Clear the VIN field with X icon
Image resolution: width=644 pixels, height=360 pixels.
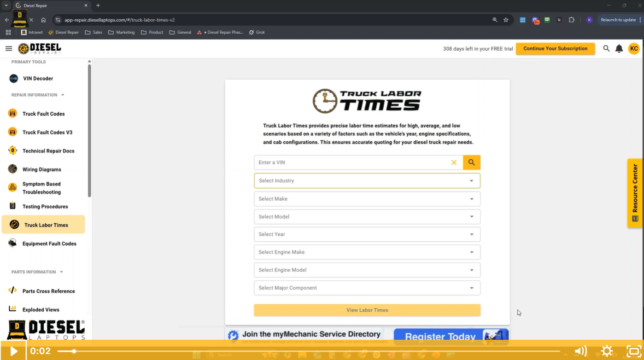pyautogui.click(x=454, y=163)
